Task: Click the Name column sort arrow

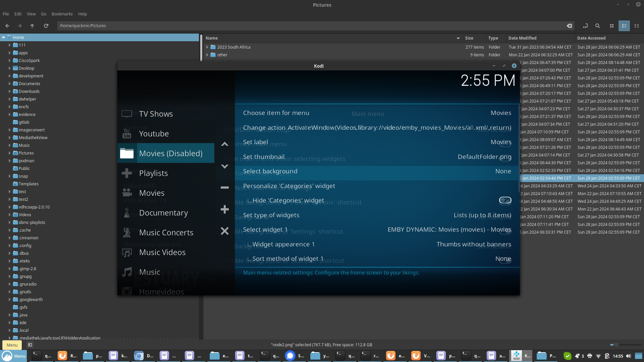Action: 458,38
